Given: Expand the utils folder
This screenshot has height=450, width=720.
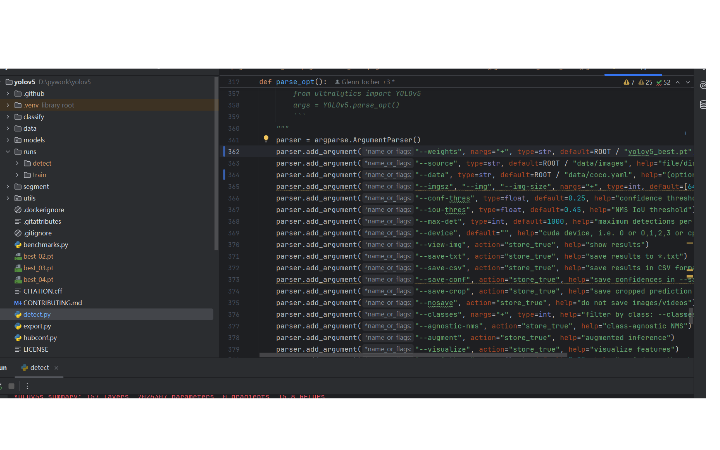Looking at the screenshot, I should pyautogui.click(x=8, y=198).
